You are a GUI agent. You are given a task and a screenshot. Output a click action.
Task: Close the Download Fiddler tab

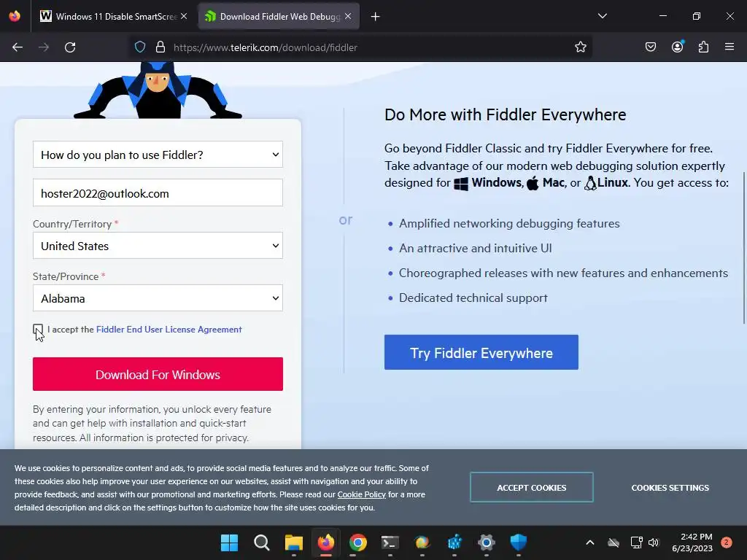[348, 16]
